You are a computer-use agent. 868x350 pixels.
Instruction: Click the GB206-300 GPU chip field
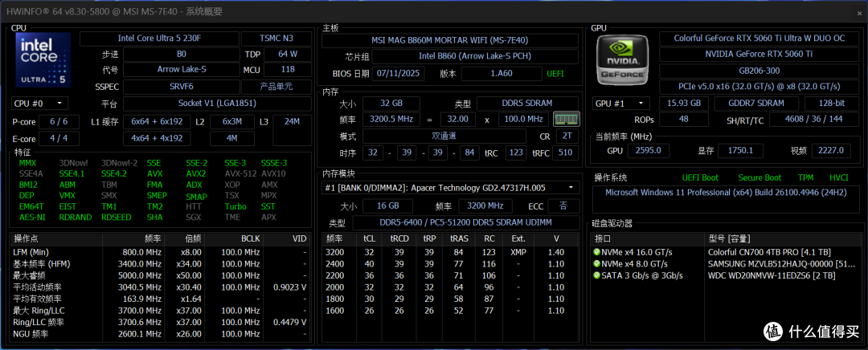(x=759, y=71)
